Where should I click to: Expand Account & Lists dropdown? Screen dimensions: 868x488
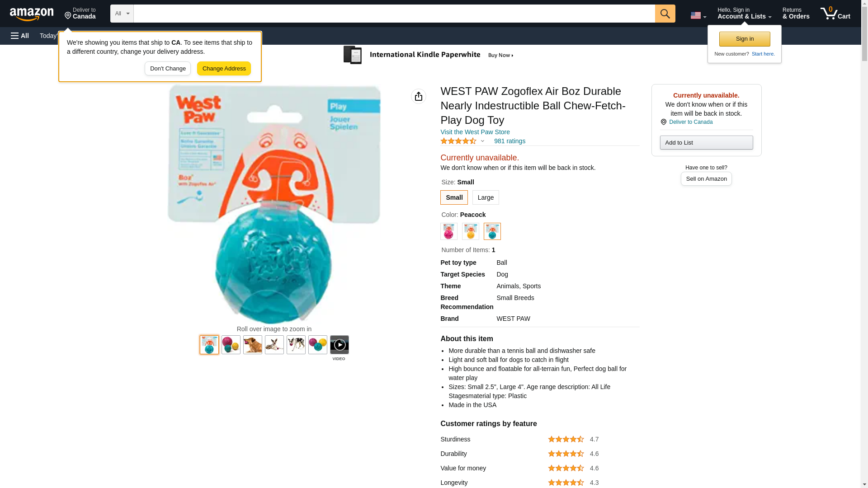point(744,13)
